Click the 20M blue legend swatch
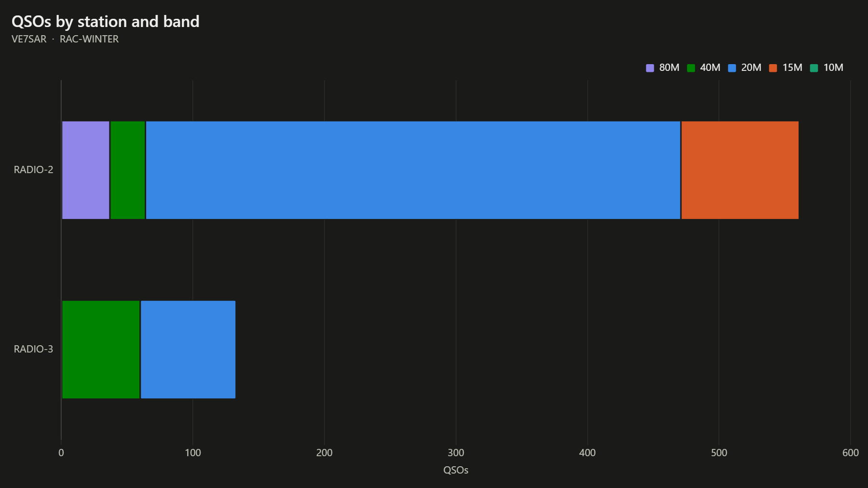 [x=732, y=68]
